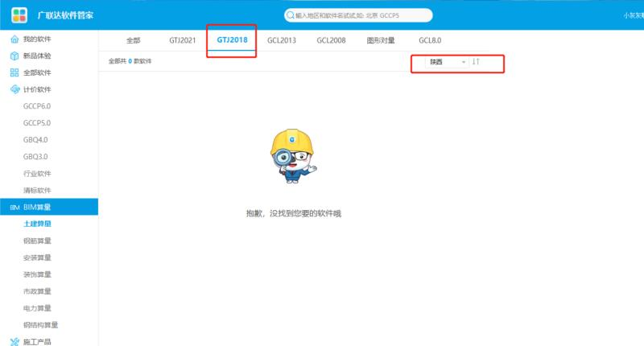The height and width of the screenshot is (346, 644).
Task: Open the GCL2013 tab
Action: (281, 40)
